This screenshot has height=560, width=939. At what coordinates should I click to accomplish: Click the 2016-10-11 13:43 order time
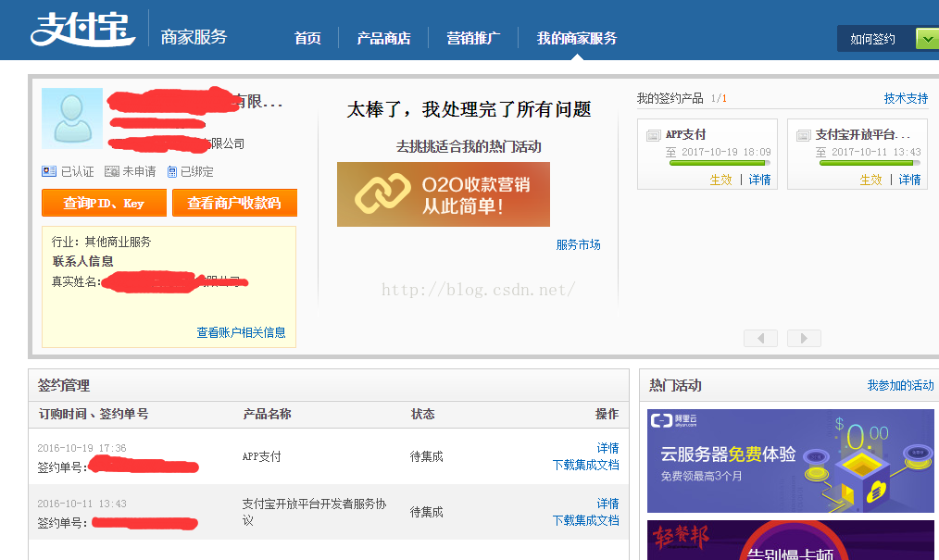tap(81, 504)
